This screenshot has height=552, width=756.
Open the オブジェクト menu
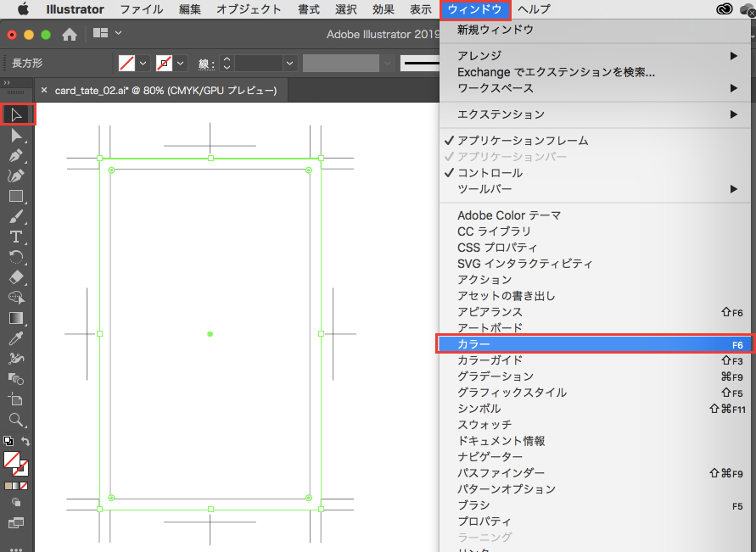(x=249, y=9)
